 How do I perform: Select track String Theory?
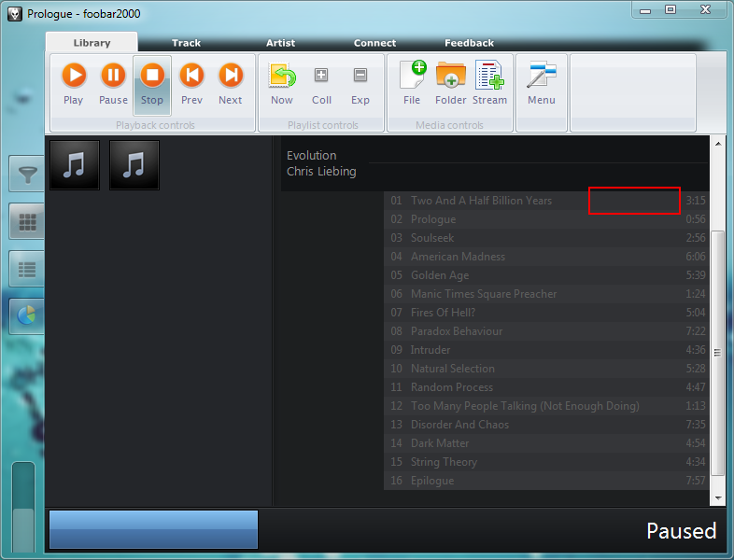click(x=545, y=462)
